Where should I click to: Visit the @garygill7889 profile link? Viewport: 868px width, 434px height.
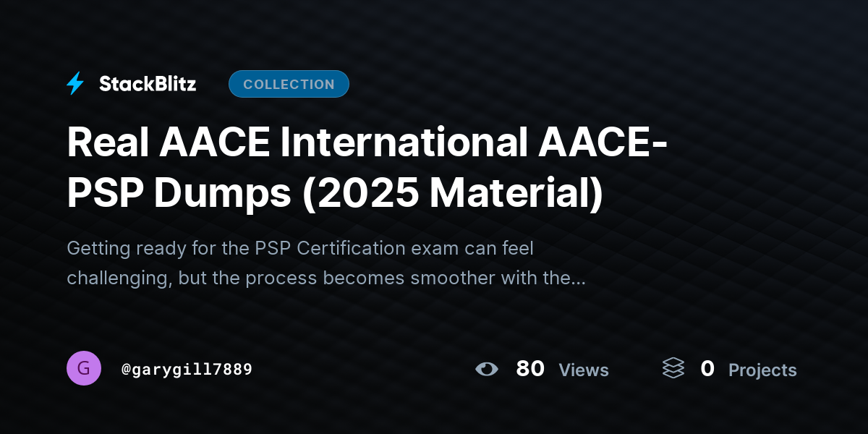(x=187, y=370)
